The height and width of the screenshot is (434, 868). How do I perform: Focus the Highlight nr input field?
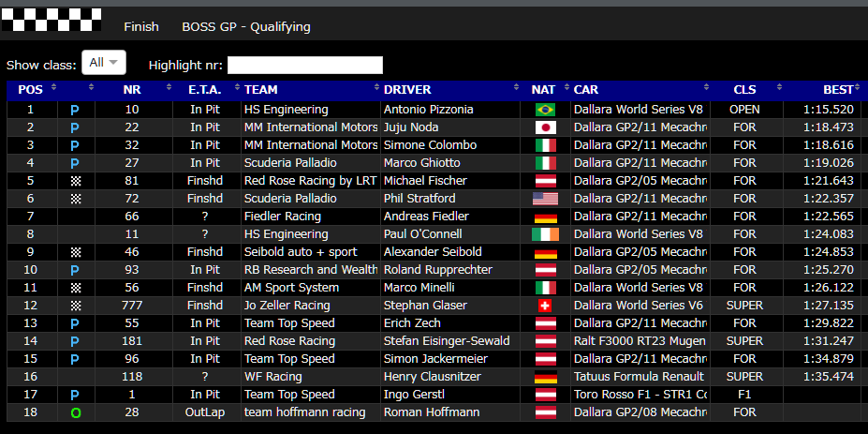(x=305, y=65)
